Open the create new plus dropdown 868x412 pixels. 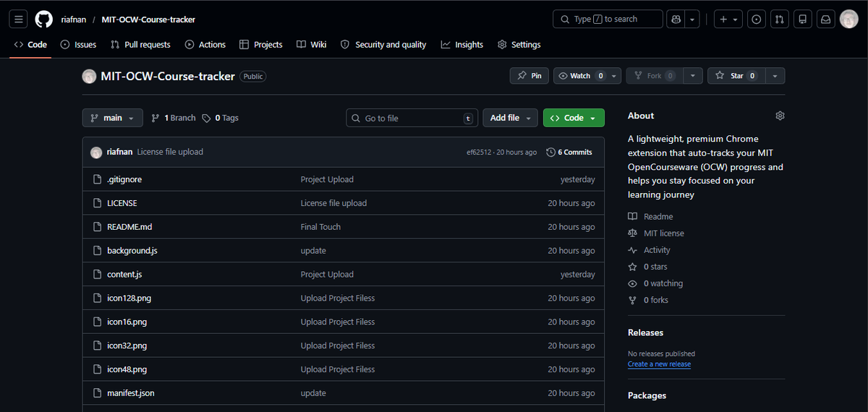coord(728,20)
